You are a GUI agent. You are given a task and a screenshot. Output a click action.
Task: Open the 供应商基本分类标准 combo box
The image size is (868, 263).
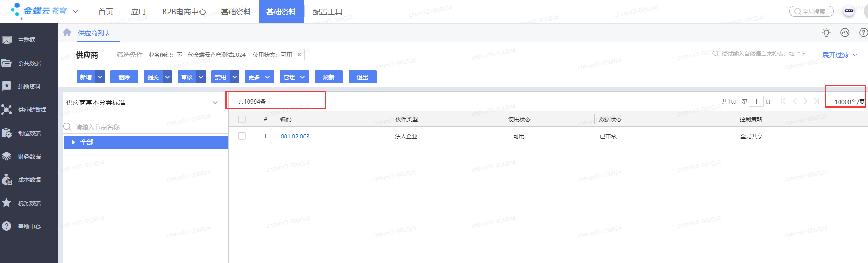pyautogui.click(x=142, y=103)
